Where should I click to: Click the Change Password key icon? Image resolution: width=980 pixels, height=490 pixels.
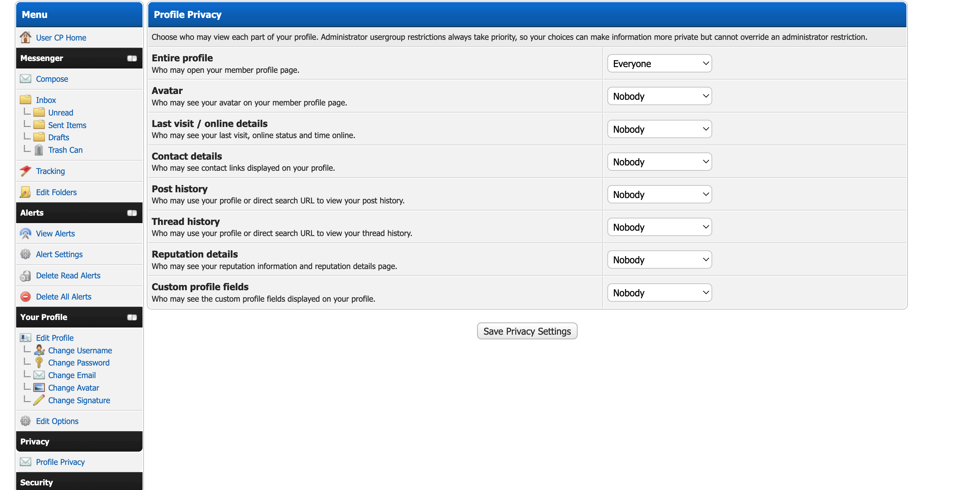pos(39,362)
